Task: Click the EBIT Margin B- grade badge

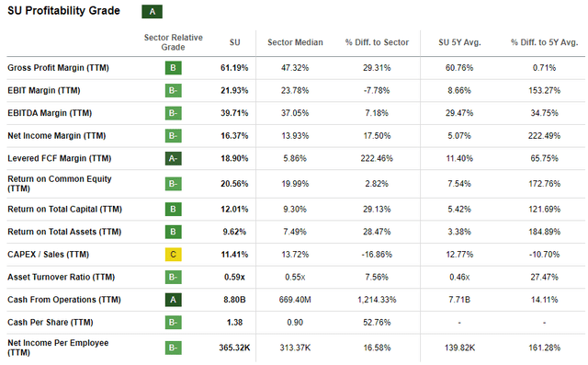Action: [174, 90]
